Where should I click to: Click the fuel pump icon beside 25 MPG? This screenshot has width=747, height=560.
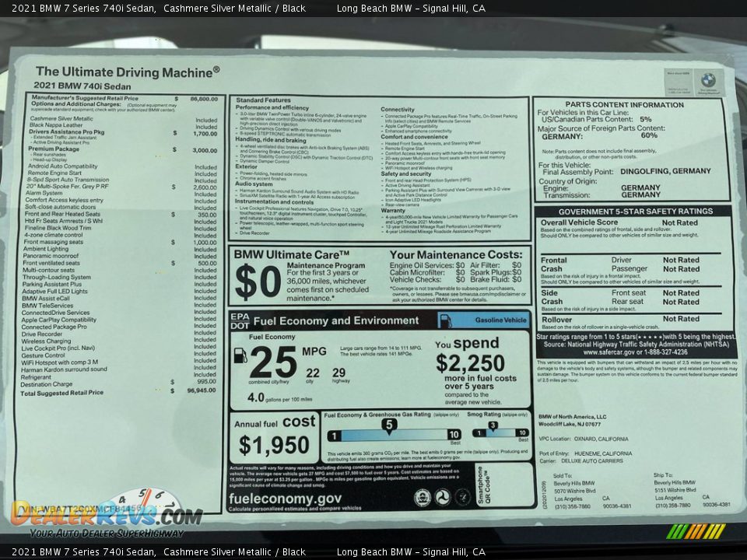240,355
